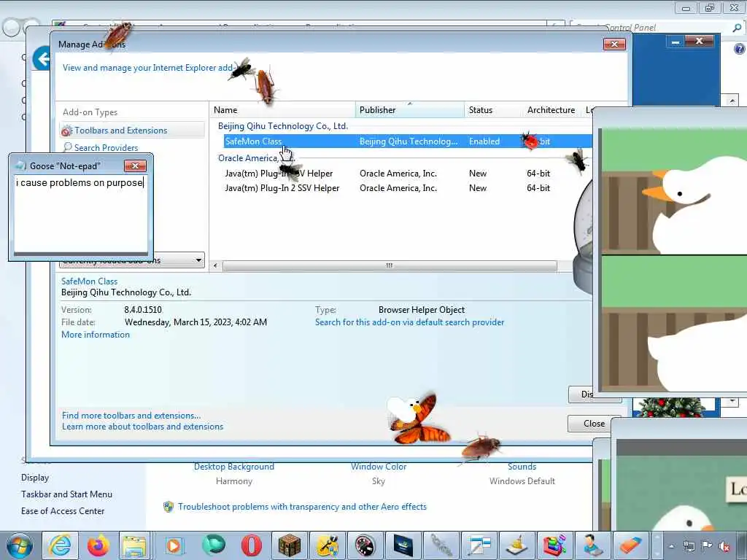This screenshot has height=560, width=747.
Task: Click the muted volume speaker tray icon
Action: tap(724, 546)
